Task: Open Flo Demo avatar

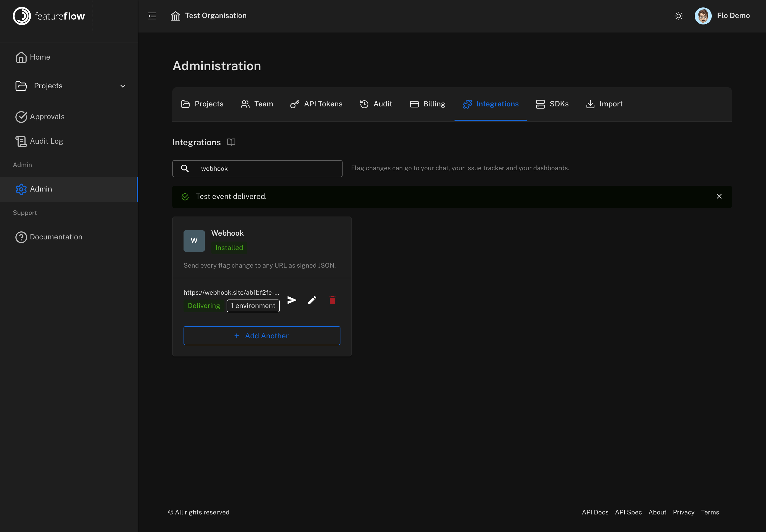Action: coord(703,16)
